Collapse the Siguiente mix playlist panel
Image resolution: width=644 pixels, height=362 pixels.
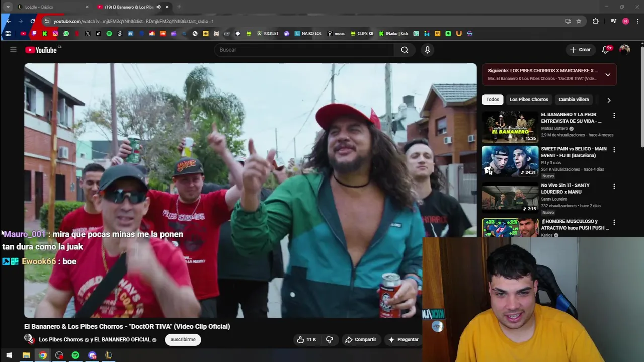(x=608, y=75)
